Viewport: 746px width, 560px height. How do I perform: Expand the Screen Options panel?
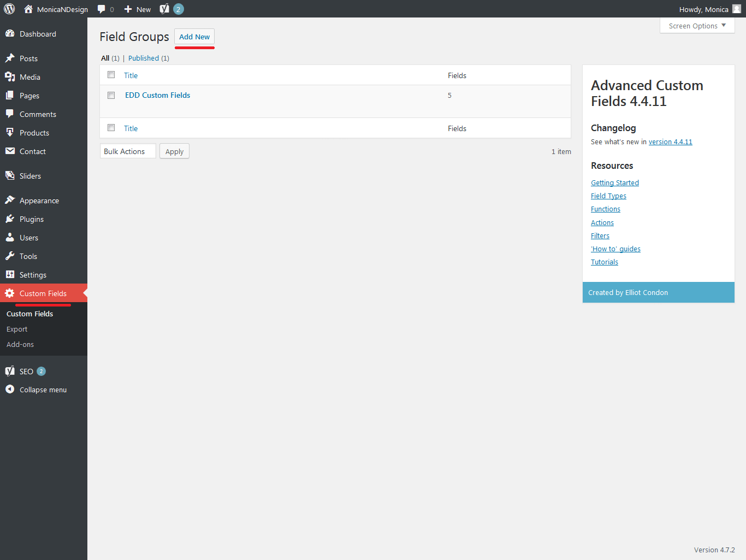tap(697, 26)
